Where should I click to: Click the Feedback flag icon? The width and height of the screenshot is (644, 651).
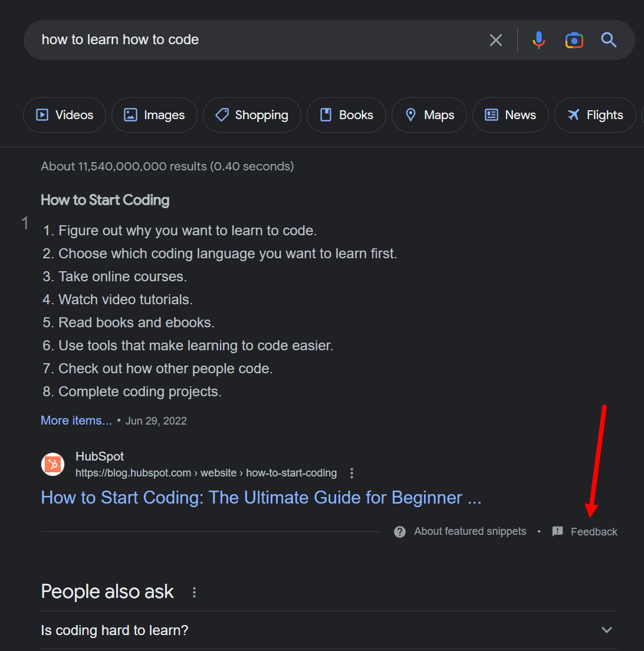(x=557, y=531)
